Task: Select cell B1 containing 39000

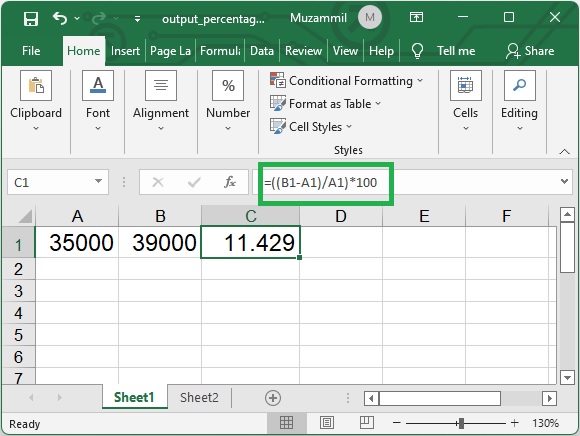Action: [160, 242]
